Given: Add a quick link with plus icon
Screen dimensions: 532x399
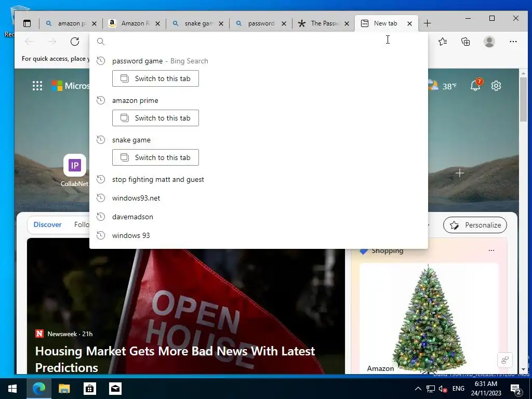Looking at the screenshot, I should (460, 174).
